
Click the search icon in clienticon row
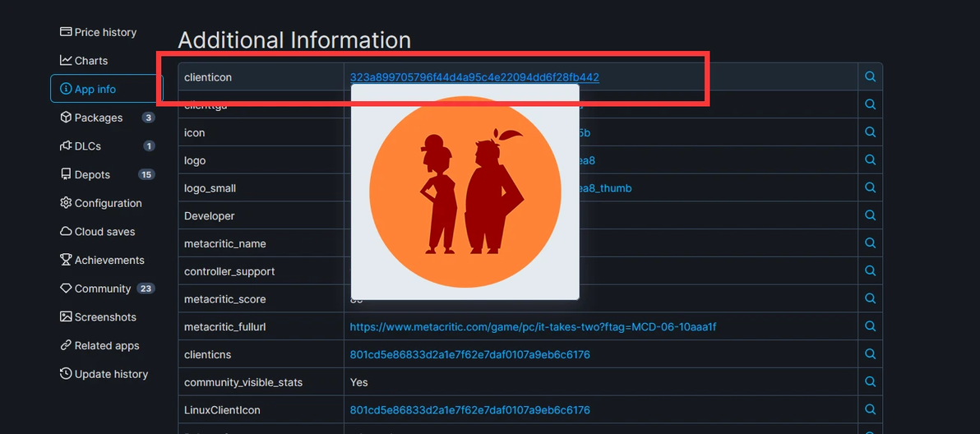870,76
